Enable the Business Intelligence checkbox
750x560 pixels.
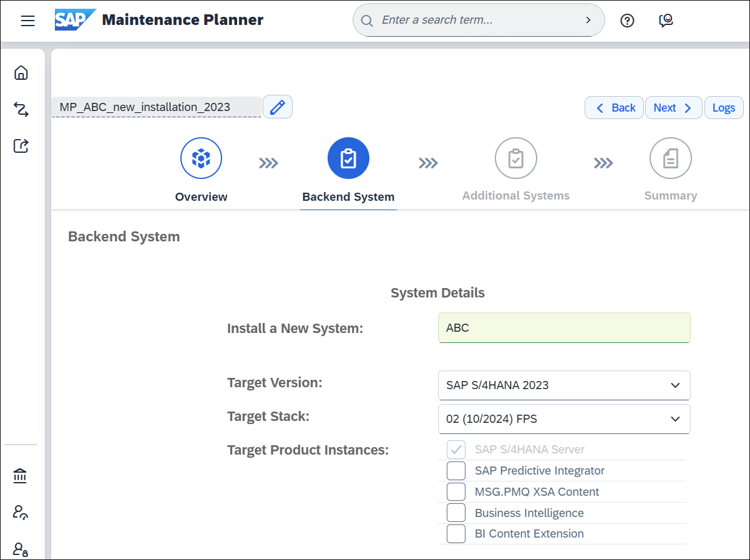click(456, 513)
